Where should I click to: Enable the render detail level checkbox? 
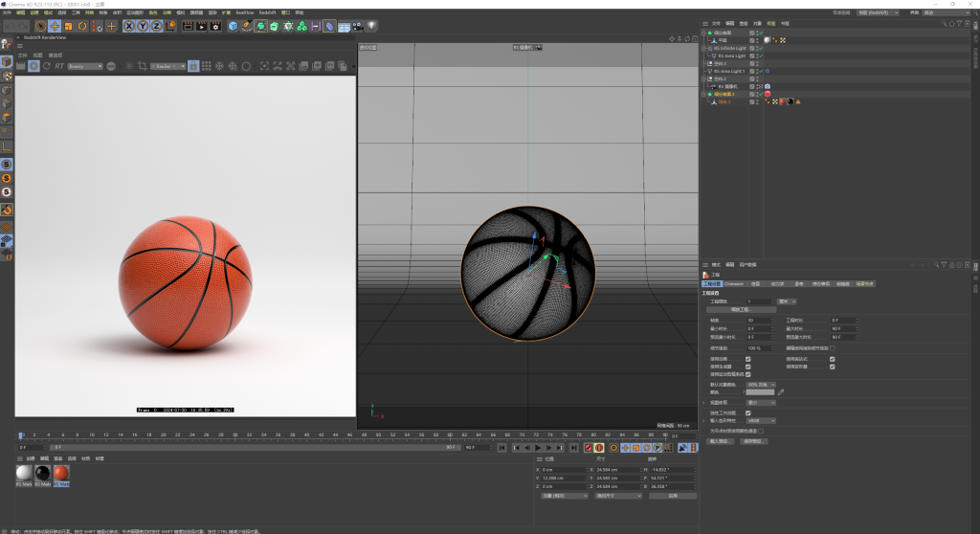[833, 348]
